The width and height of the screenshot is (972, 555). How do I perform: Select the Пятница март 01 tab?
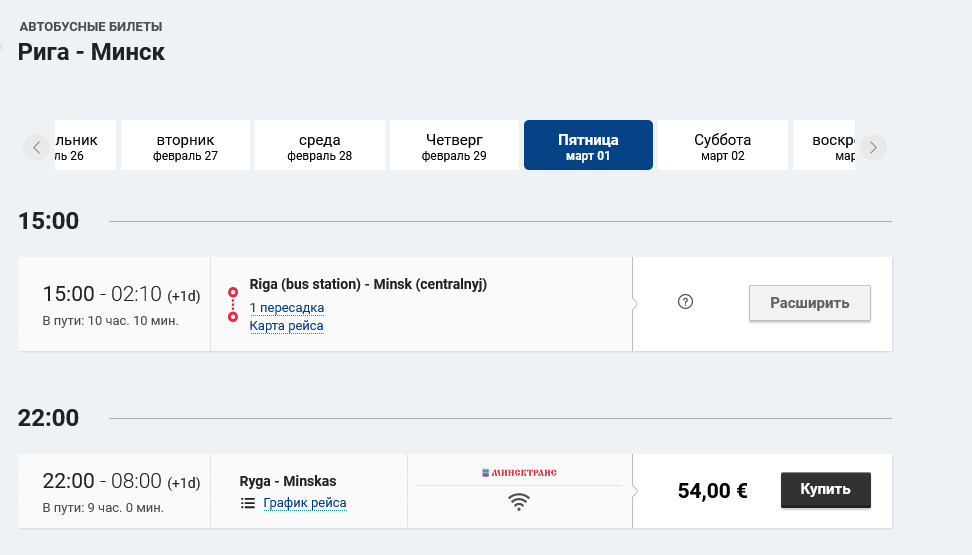[x=588, y=145]
